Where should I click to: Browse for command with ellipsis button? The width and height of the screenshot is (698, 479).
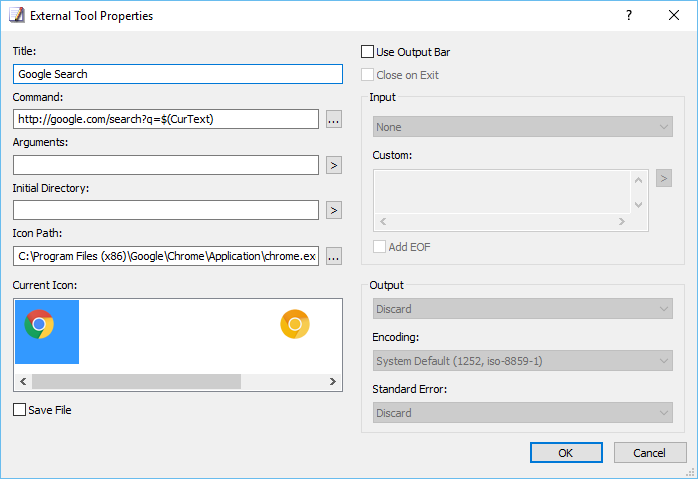tap(334, 119)
